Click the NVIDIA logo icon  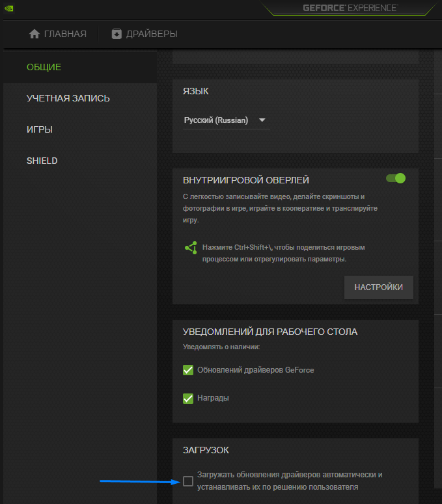click(8, 8)
